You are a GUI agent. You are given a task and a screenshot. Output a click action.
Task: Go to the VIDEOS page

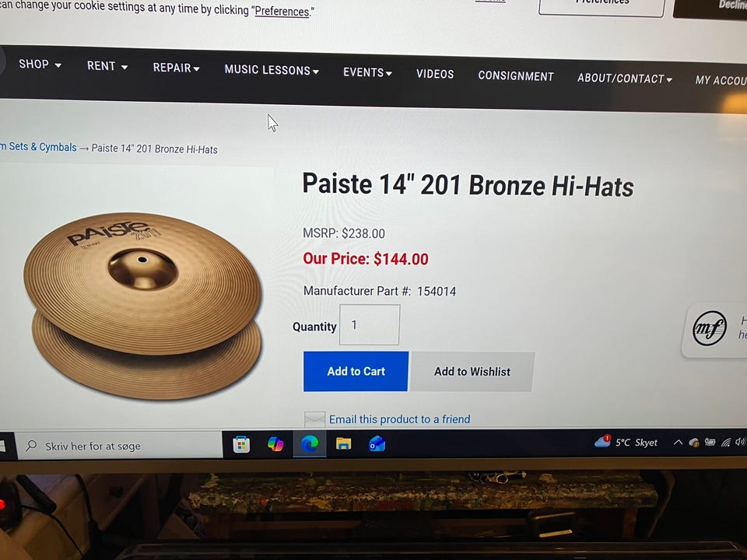coord(435,75)
